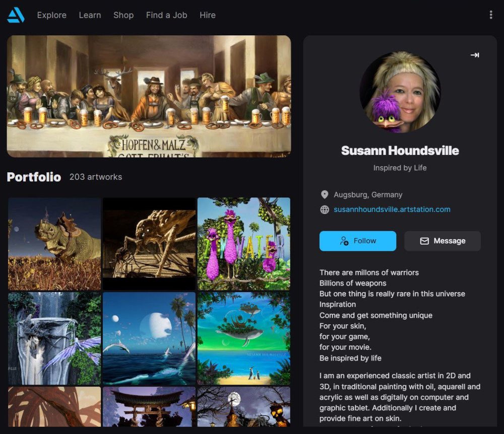Image resolution: width=504 pixels, height=434 pixels.
Task: Click the globe website icon
Action: tap(325, 209)
